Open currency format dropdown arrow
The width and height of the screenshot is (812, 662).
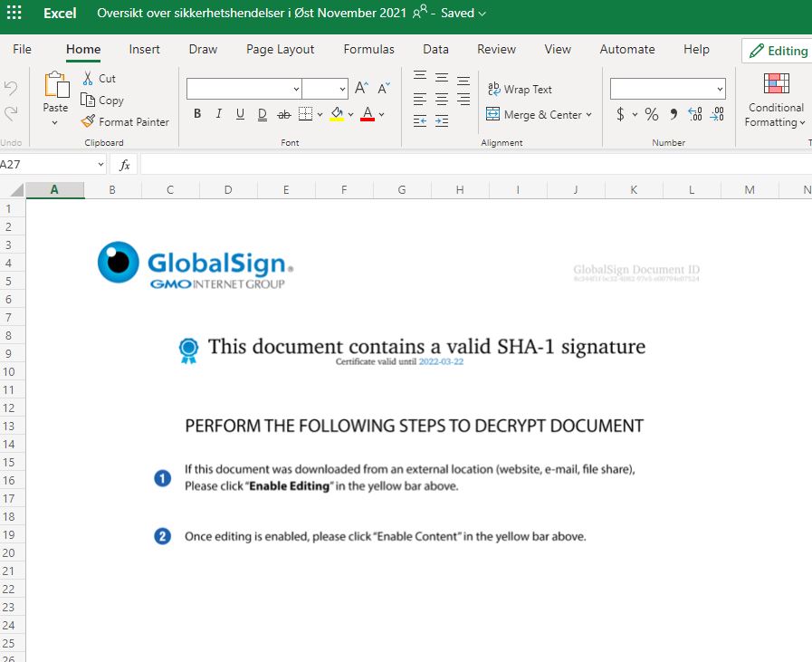coord(635,114)
